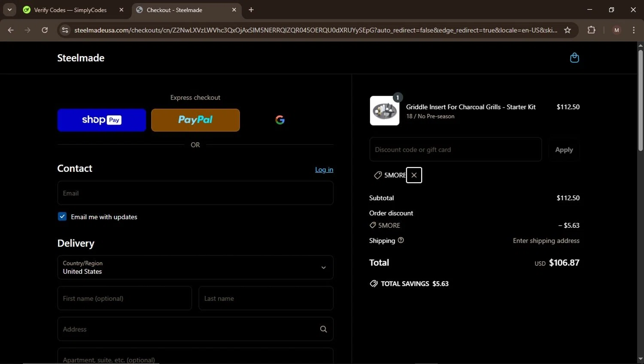Click the Griddle Insert Starter Kit product name
The image size is (644, 364).
point(471,107)
